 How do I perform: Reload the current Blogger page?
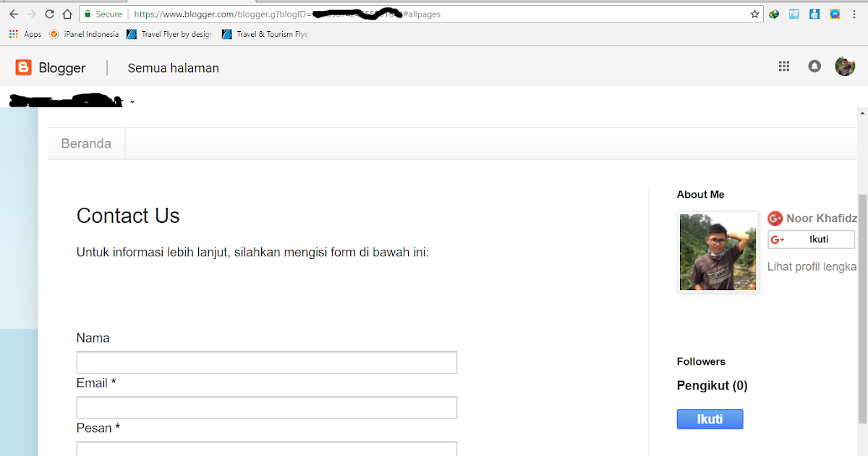(x=48, y=13)
